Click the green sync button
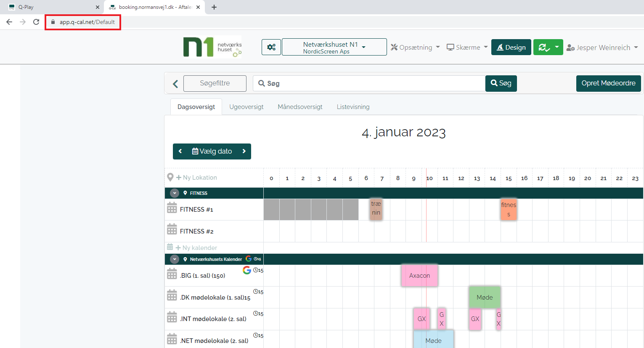This screenshot has height=348, width=644. (544, 47)
